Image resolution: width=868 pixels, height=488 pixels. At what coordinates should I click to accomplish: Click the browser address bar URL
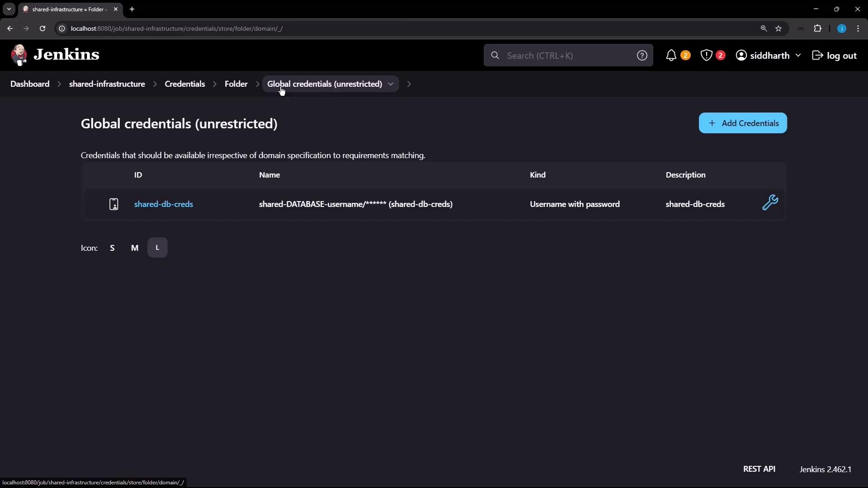tap(177, 28)
